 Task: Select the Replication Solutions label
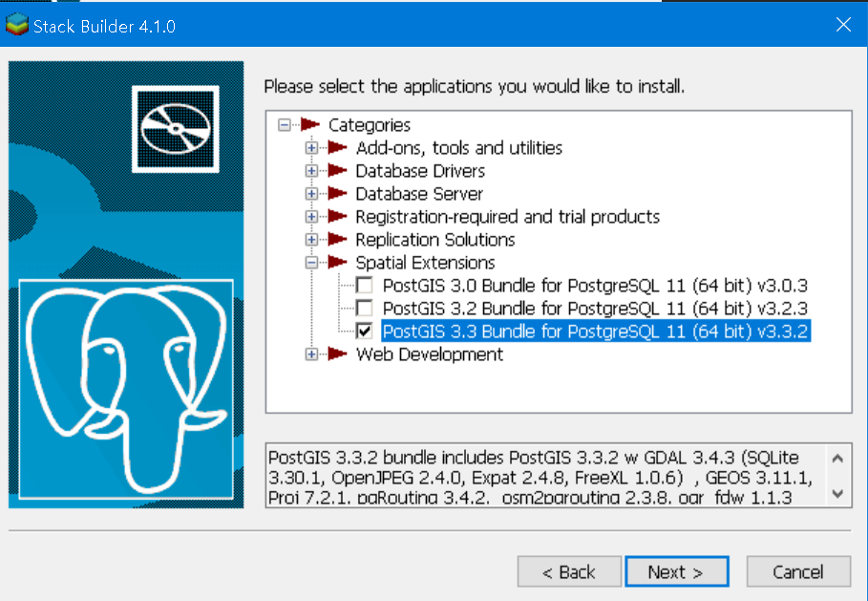pos(435,239)
